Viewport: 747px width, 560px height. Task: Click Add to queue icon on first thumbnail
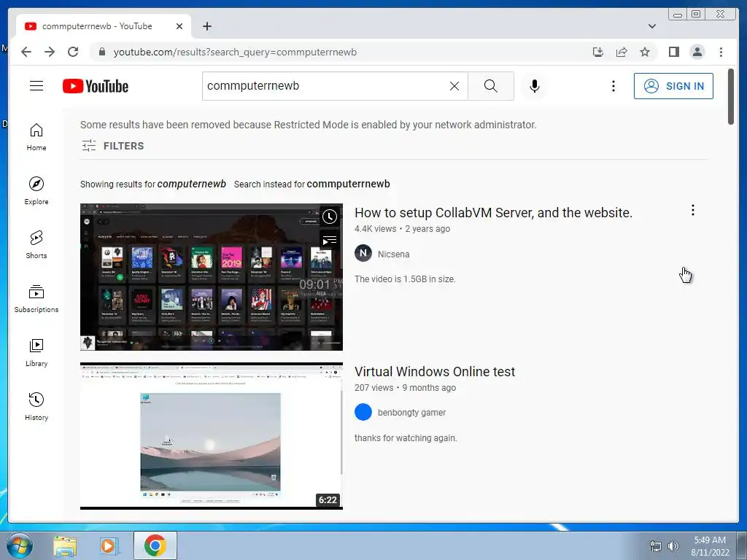tap(330, 241)
